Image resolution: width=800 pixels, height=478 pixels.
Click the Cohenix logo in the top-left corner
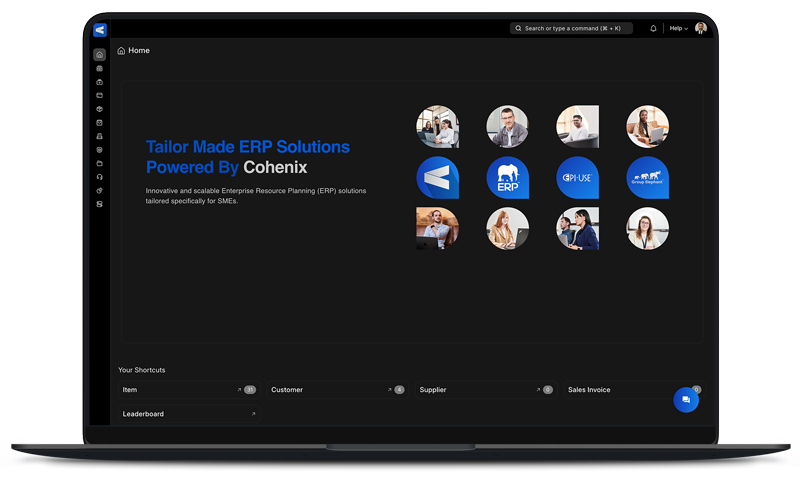[100, 30]
